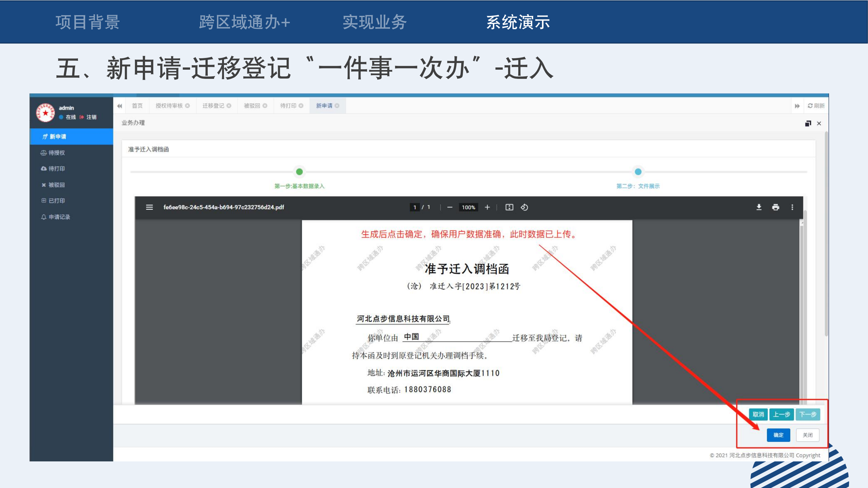Click the PDF page number field
868x488 pixels.
(414, 207)
